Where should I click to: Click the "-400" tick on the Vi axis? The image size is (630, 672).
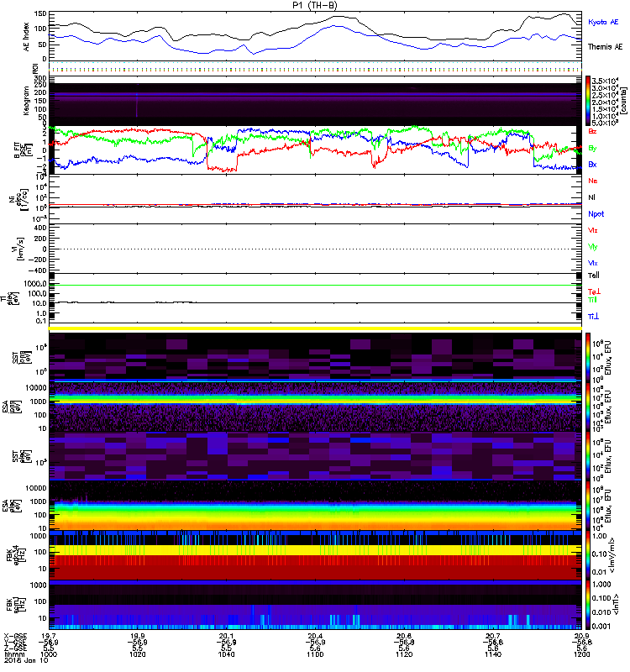point(38,270)
